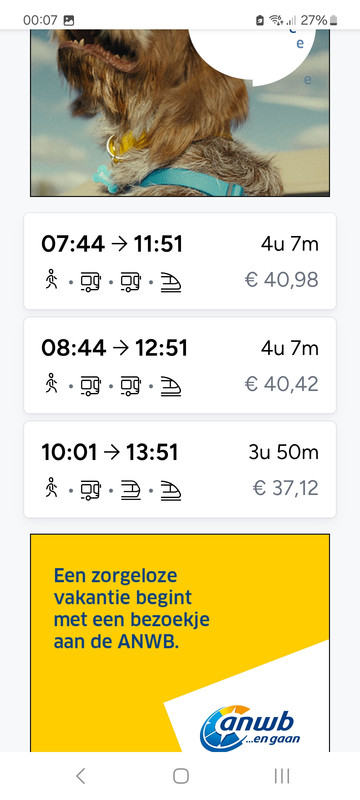360x800 pixels.
Task: Tap the walking icon in the 07:44 trip
Action: pos(50,280)
